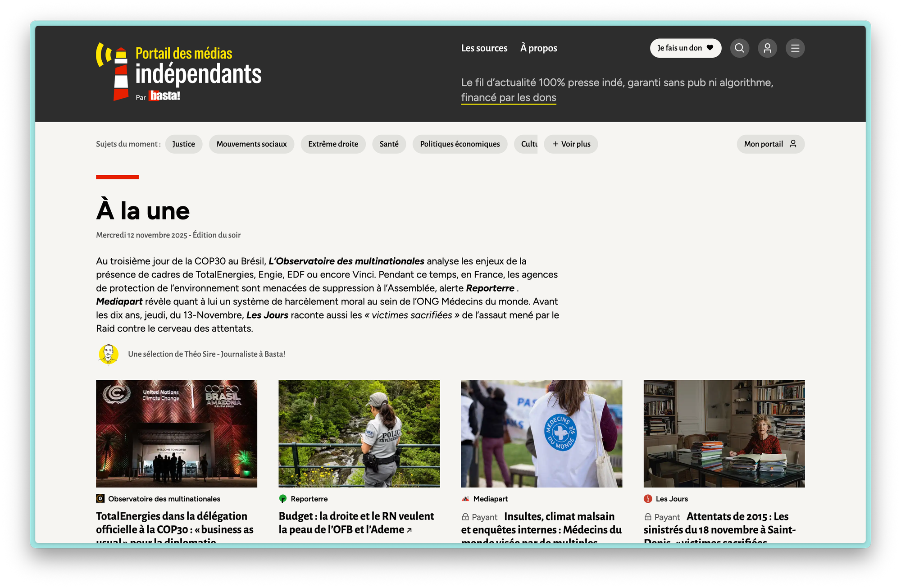Click bold 'Reporterre' in the intro paragraph

click(x=490, y=288)
